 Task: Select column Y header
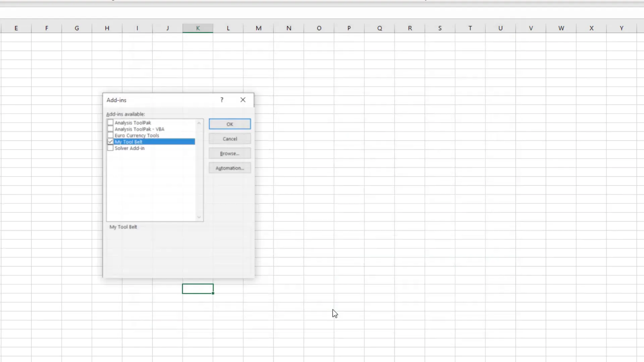click(622, 28)
